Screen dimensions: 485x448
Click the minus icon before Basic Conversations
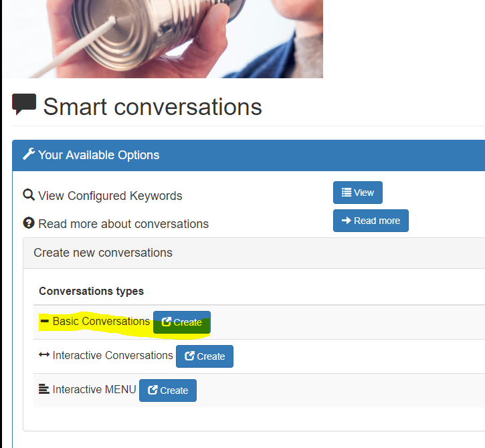point(45,321)
